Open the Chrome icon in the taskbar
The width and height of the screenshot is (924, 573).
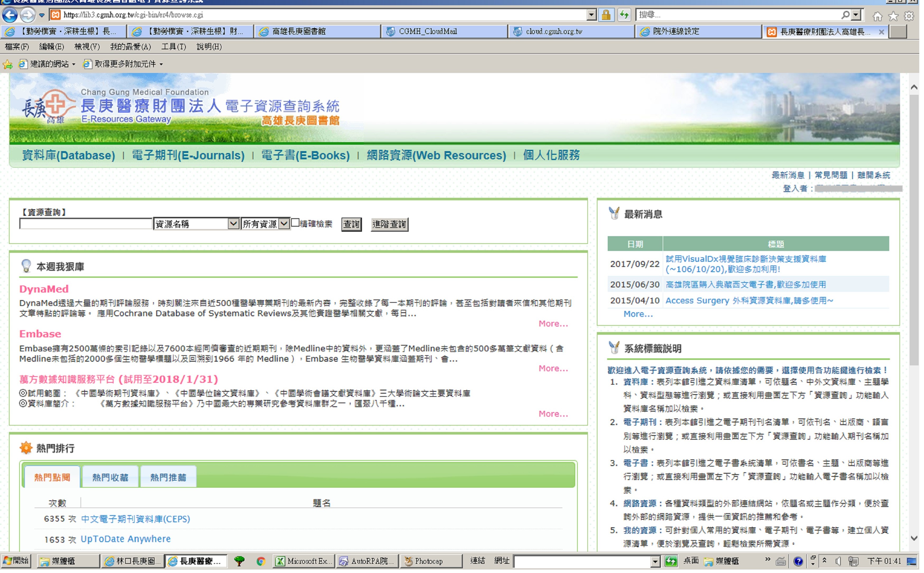[261, 562]
